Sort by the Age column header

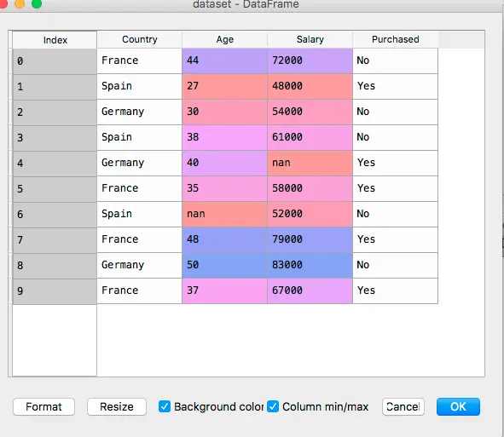point(224,39)
